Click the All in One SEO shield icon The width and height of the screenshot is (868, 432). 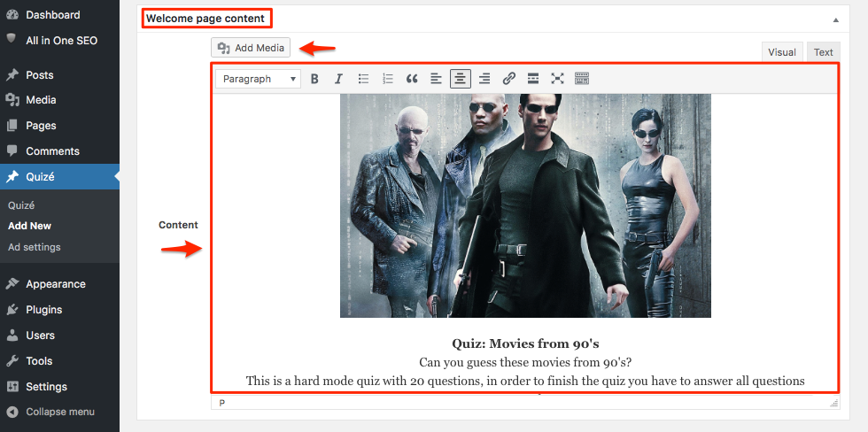click(12, 39)
